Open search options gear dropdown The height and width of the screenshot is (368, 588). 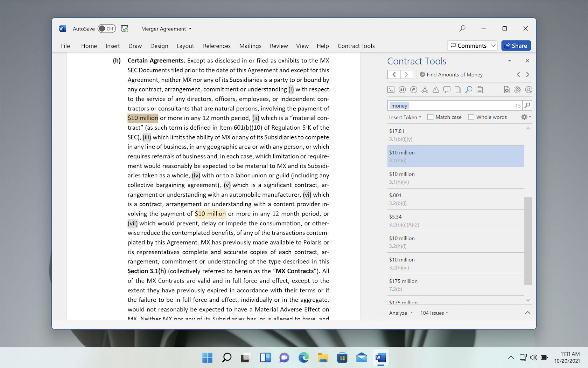pos(526,117)
